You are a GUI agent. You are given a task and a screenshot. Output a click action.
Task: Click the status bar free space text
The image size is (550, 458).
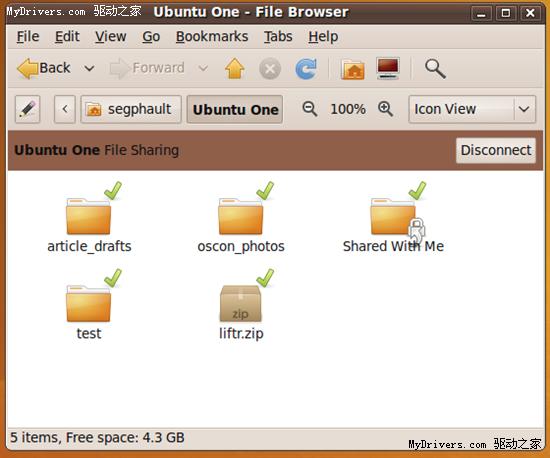pyautogui.click(x=125, y=438)
